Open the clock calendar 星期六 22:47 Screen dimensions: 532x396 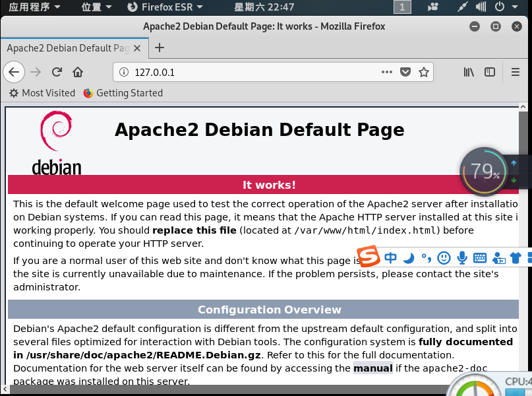[x=264, y=7]
